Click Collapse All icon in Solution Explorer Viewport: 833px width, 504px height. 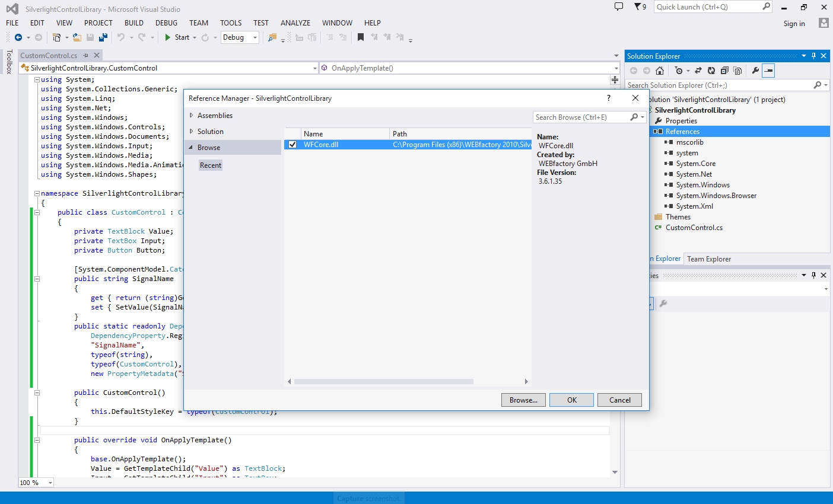724,71
